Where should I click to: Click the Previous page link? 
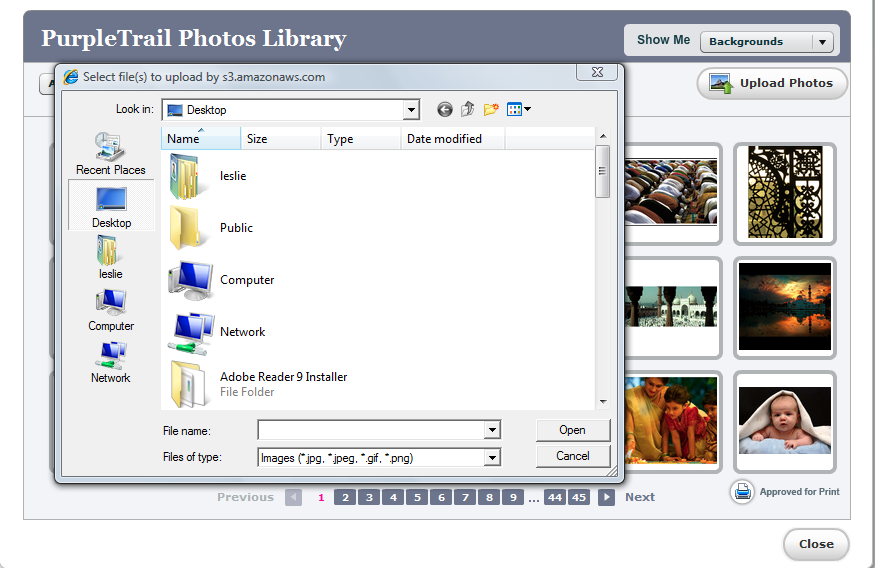pos(246,497)
